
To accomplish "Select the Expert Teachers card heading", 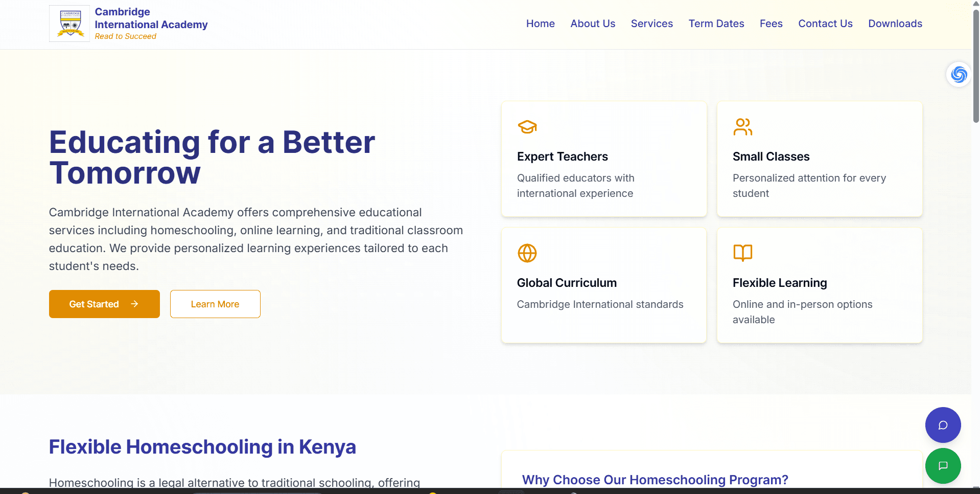I will pos(562,156).
